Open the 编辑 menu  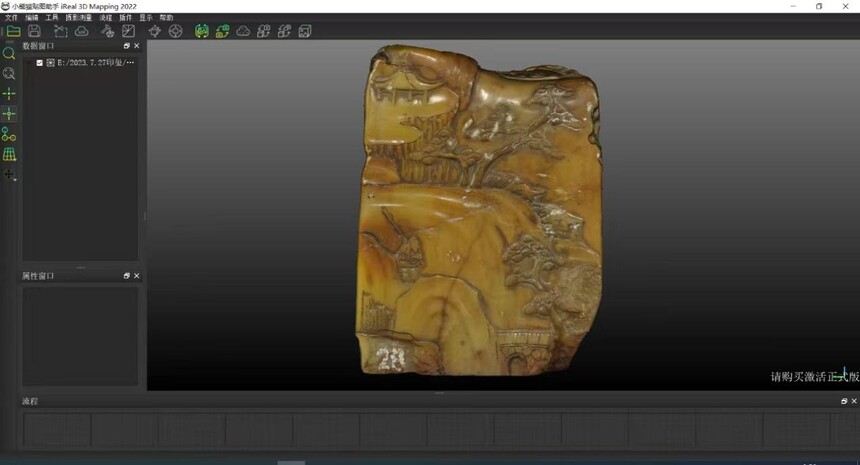(32, 18)
